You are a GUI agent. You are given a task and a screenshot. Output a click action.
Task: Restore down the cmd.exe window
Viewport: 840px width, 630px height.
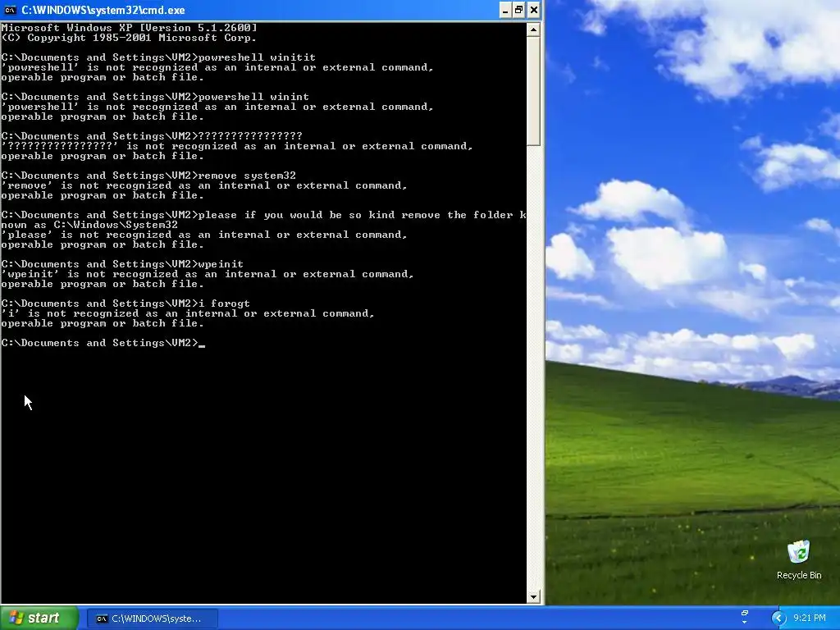click(519, 10)
